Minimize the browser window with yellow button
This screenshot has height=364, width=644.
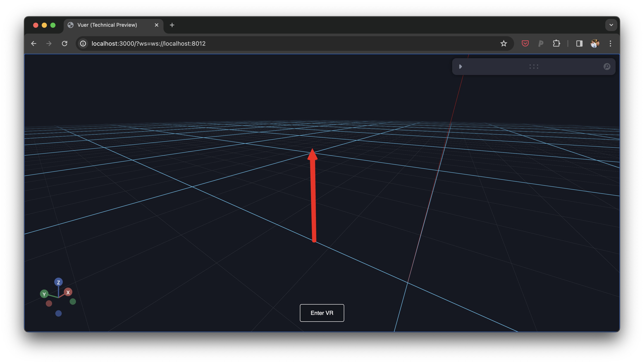click(44, 25)
